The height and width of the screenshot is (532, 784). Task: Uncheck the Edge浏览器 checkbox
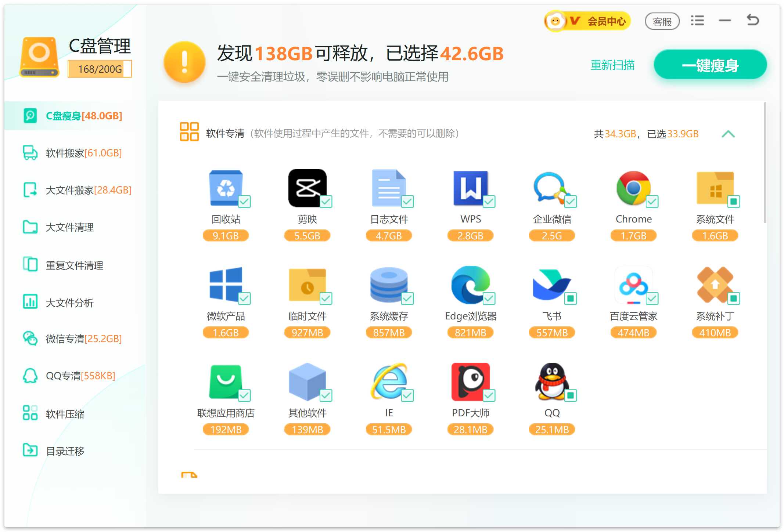tap(489, 298)
